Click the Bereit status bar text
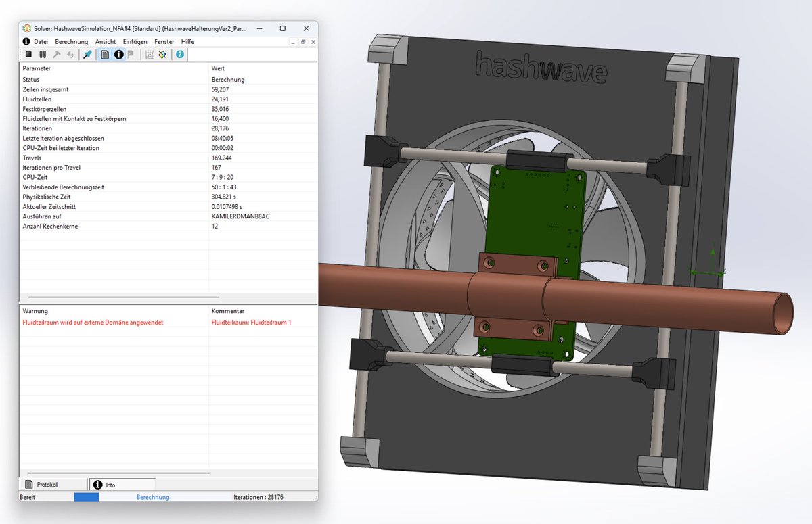This screenshot has width=812, height=524. [27, 497]
